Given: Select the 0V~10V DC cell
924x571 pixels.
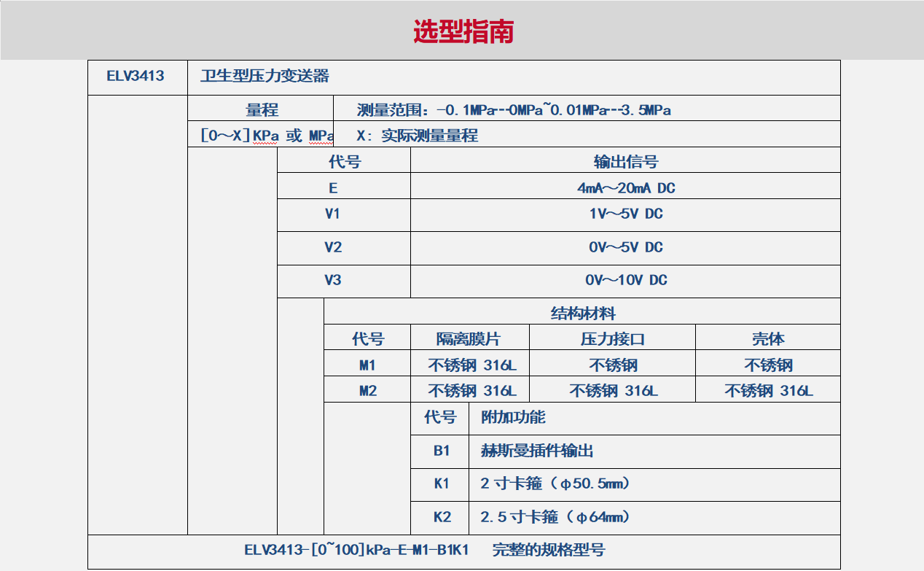Looking at the screenshot, I should (x=625, y=280).
